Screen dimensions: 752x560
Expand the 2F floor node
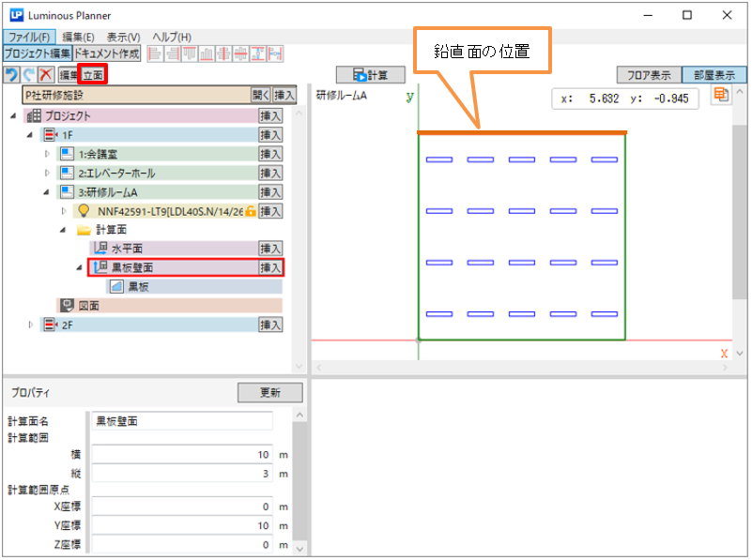point(31,325)
